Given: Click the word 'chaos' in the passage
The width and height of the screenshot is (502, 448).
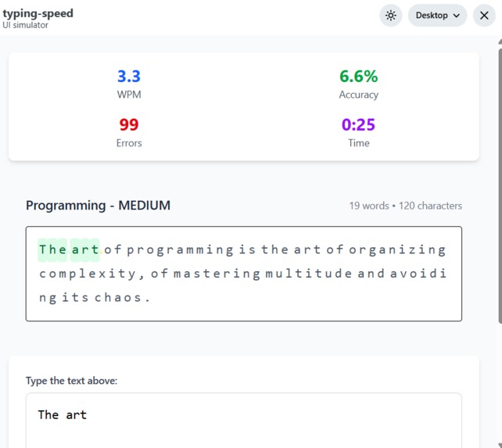Looking at the screenshot, I should (117, 298).
